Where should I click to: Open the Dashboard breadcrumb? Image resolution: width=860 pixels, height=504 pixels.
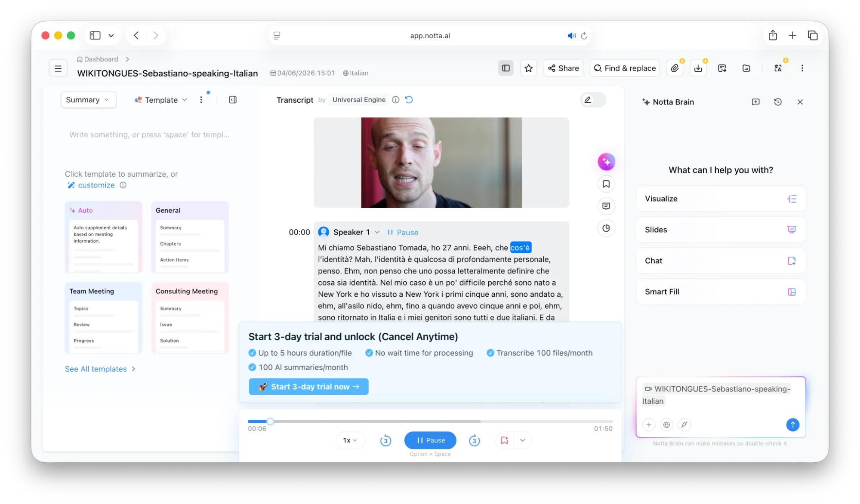tap(98, 59)
